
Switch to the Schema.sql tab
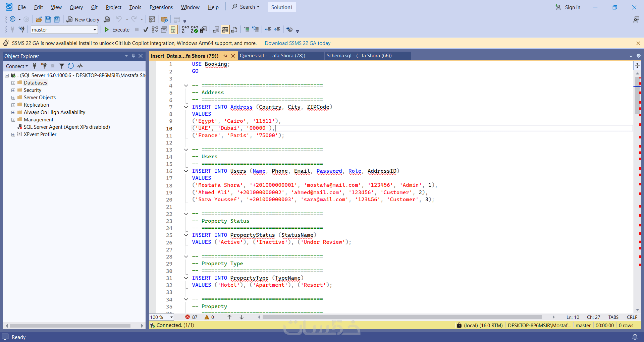tap(359, 56)
